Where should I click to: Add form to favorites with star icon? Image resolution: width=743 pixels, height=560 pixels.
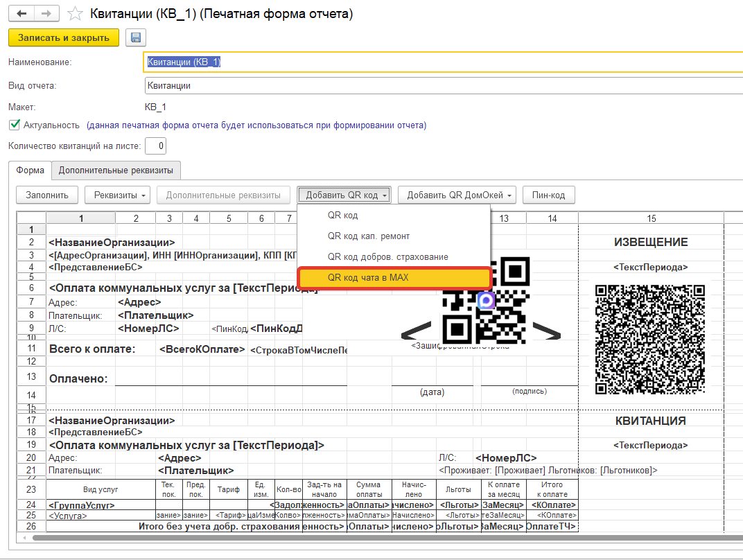(78, 14)
